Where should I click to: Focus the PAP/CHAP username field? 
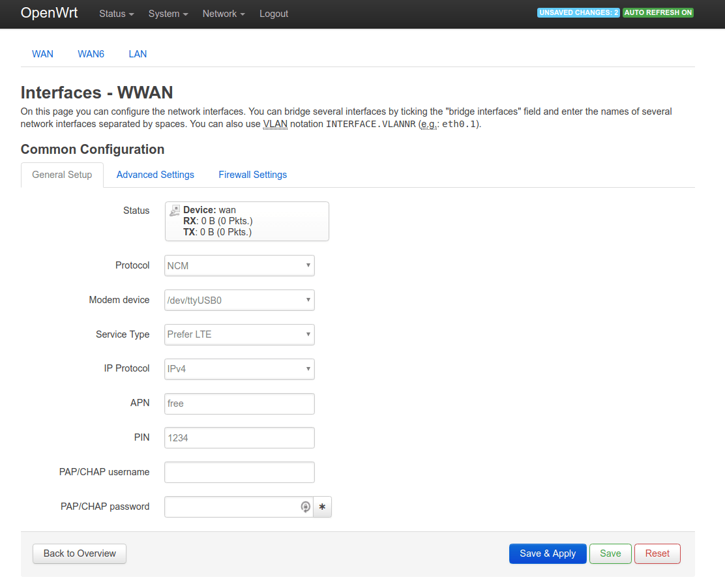point(239,473)
